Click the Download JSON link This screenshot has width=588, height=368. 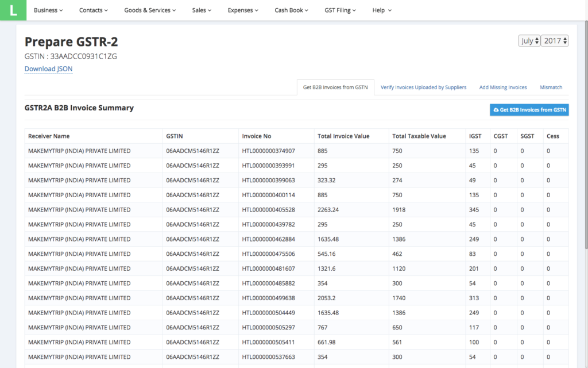click(48, 69)
